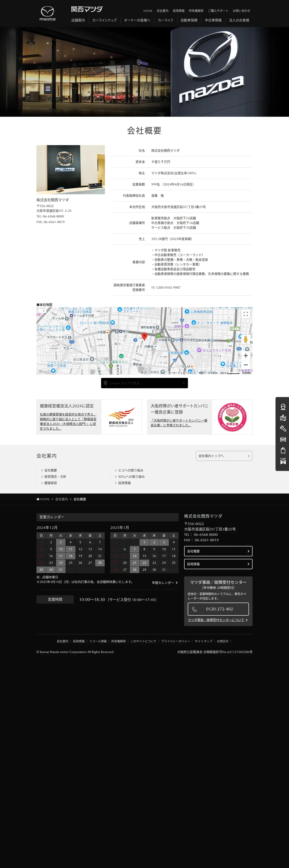The image size is (289, 868).
Task: Click the phone icon beside 0120-272-402
Action: (194, 609)
